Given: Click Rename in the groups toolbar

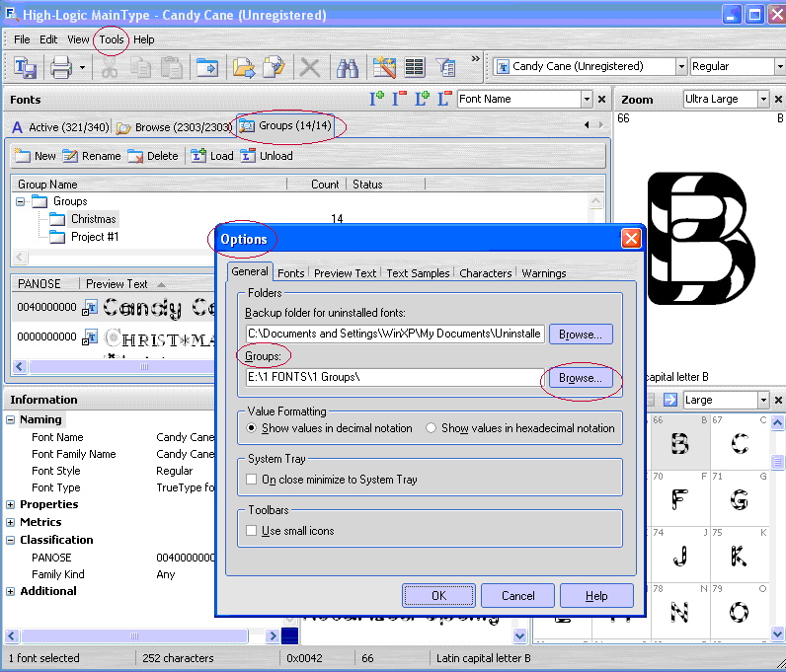Looking at the screenshot, I should coord(92,156).
